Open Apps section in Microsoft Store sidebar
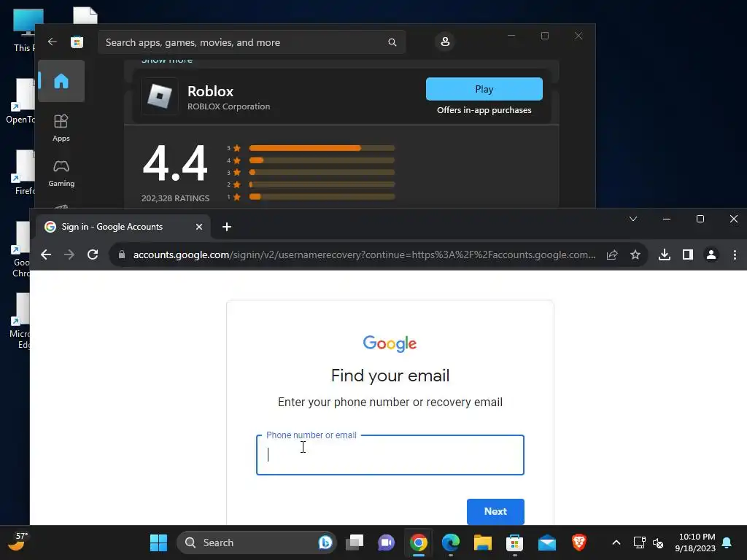Screen dimensions: 747x560 (61, 128)
